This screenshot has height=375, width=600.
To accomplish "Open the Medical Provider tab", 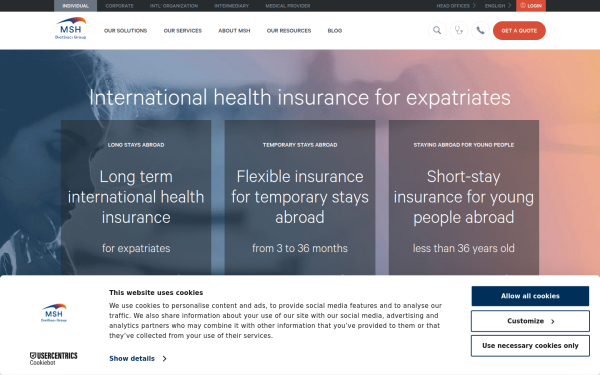I will click(x=288, y=6).
